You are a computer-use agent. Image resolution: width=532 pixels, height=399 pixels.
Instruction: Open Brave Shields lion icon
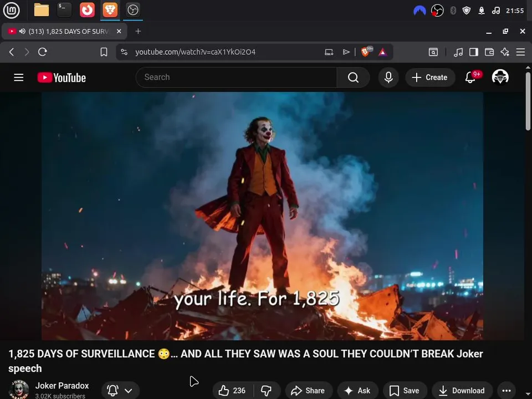point(366,52)
